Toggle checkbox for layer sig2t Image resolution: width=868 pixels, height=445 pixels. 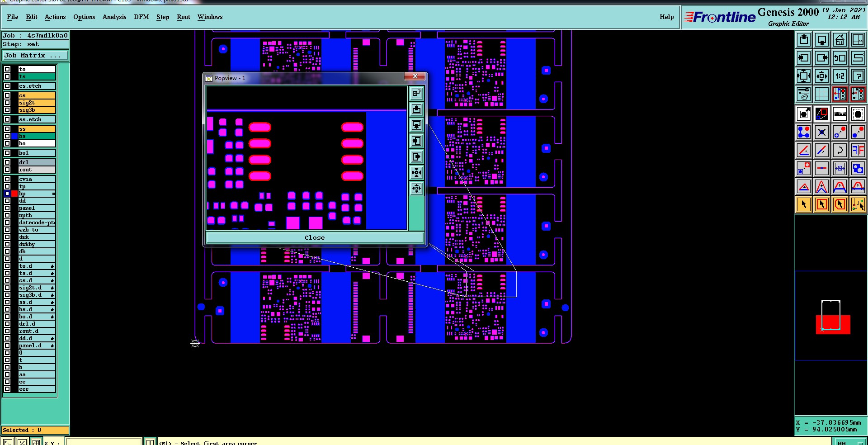[x=7, y=103]
